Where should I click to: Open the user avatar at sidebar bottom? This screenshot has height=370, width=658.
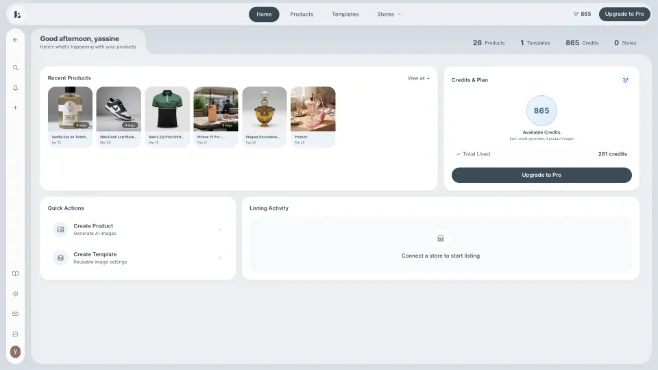[16, 352]
